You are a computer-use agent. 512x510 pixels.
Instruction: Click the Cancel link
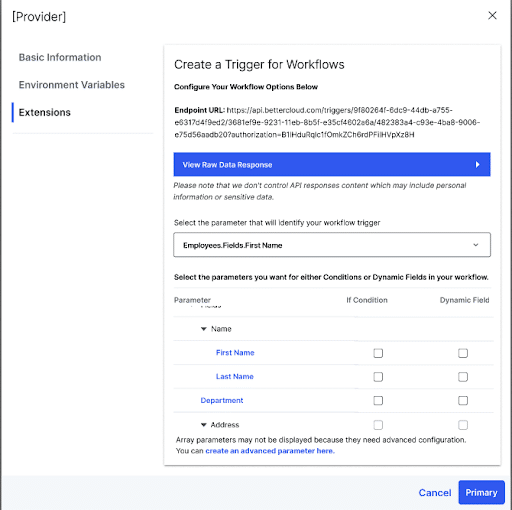click(x=435, y=493)
